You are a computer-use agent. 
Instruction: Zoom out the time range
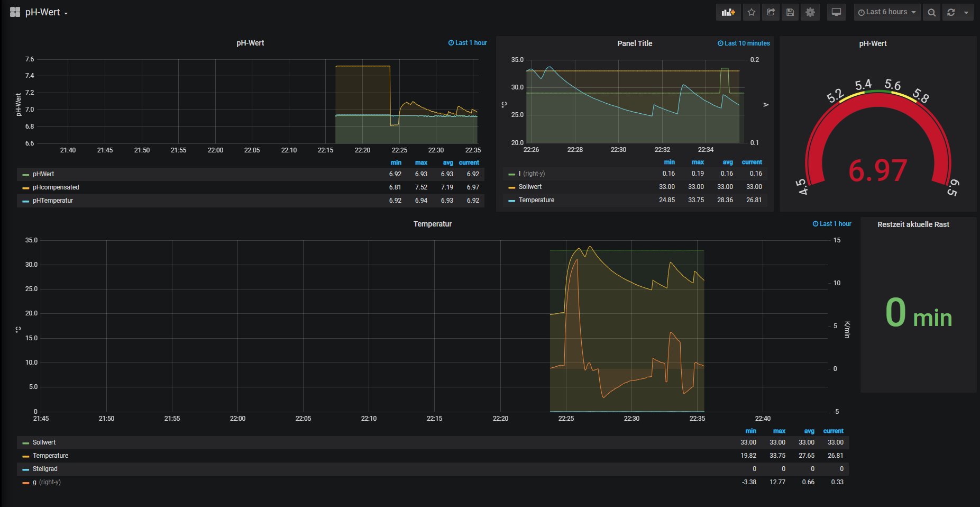932,12
